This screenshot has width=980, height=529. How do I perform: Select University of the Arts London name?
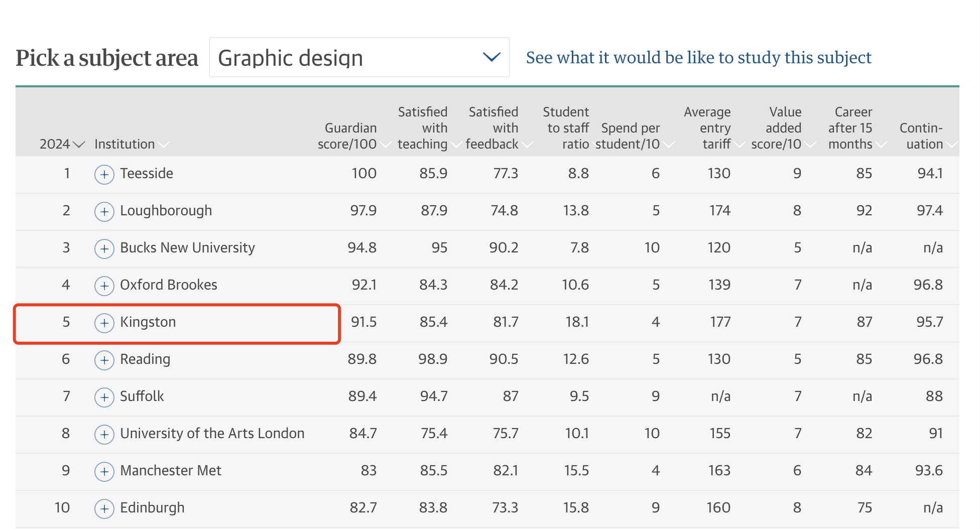tap(212, 433)
